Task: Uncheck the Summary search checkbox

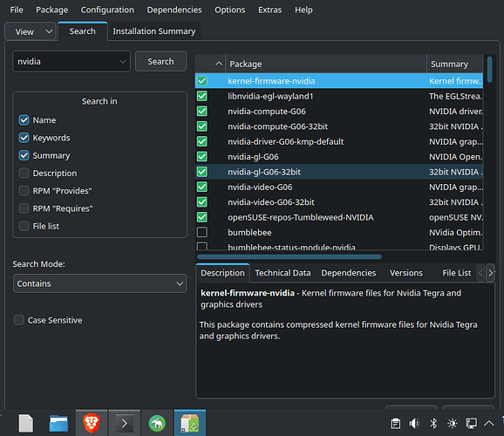Action: coord(24,155)
